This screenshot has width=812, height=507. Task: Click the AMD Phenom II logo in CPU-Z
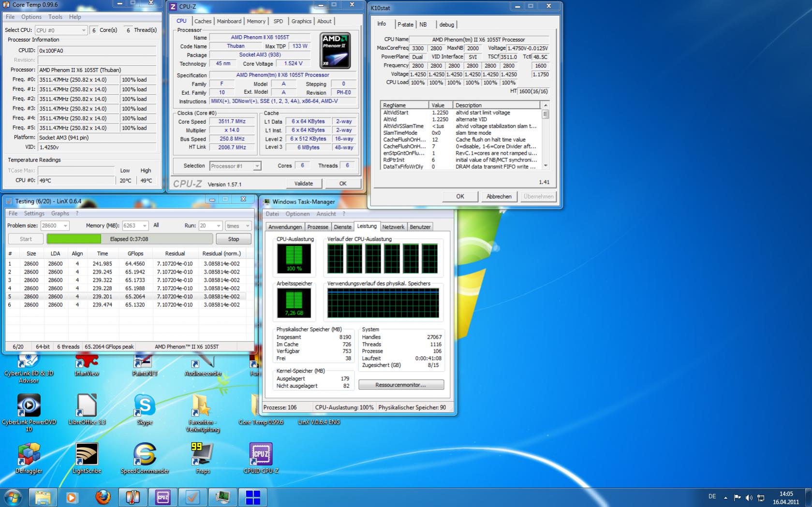coord(335,50)
